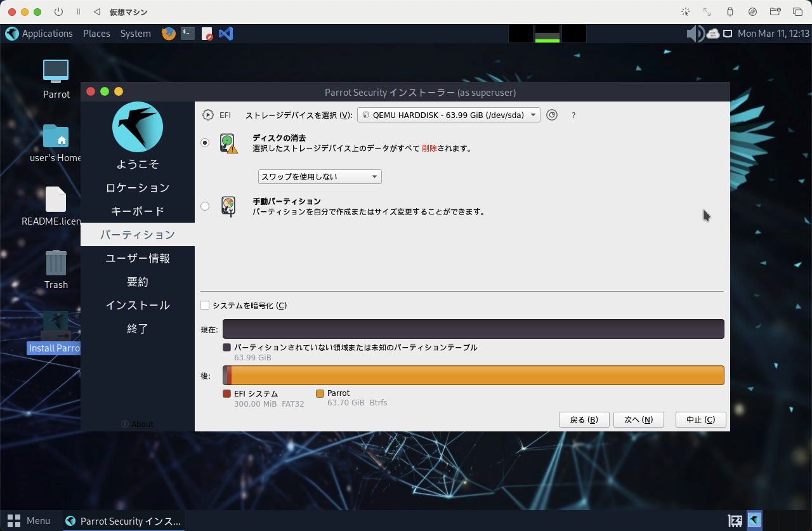
Task: Click the 戻る (B) button
Action: [x=584, y=419]
